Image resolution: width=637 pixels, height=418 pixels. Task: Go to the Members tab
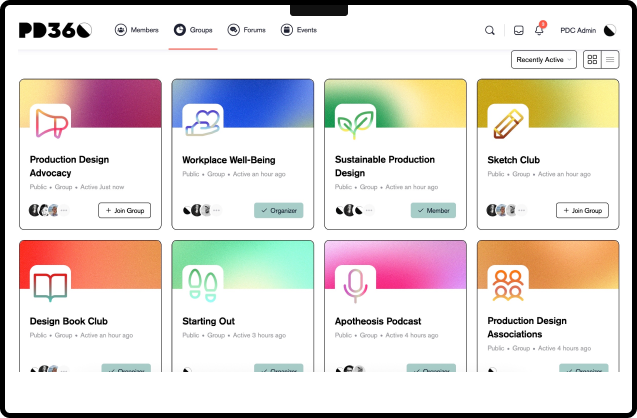tap(132, 30)
